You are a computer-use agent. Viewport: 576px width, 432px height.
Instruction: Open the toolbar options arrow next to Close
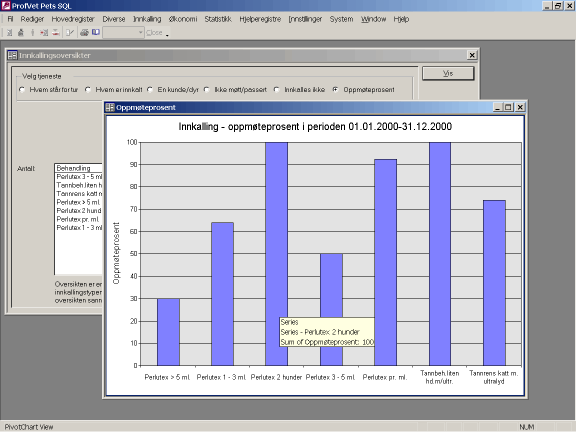(x=167, y=35)
